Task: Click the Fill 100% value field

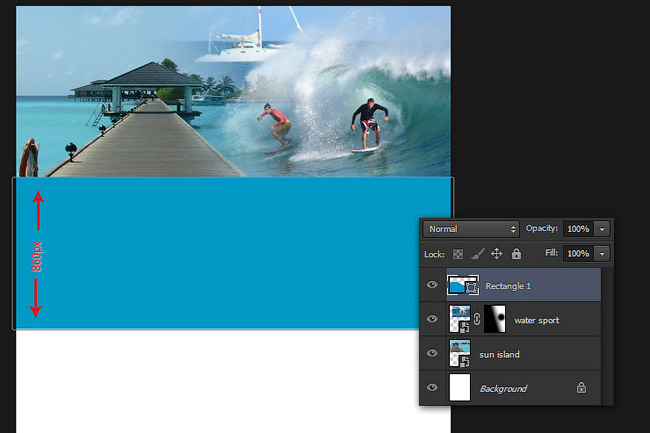Action: (578, 254)
